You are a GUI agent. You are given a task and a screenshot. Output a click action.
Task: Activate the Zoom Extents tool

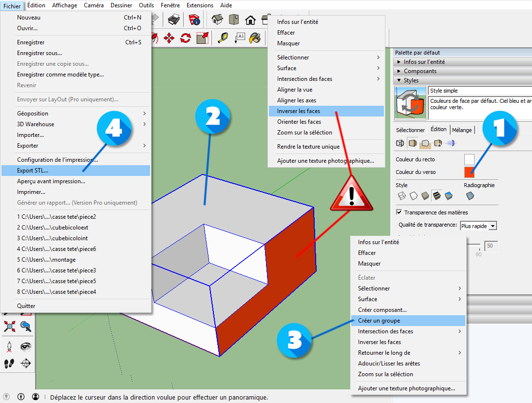[x=10, y=326]
